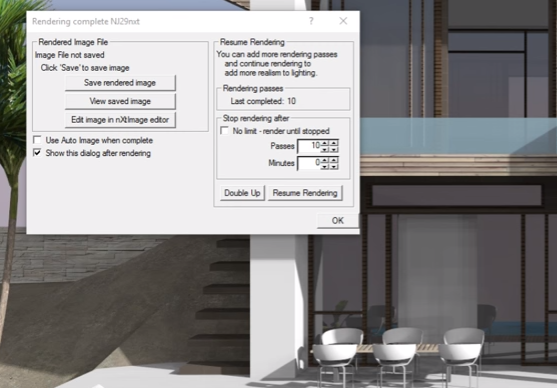This screenshot has width=560, height=388.
Task: Confirm dialog with OK button
Action: point(338,220)
